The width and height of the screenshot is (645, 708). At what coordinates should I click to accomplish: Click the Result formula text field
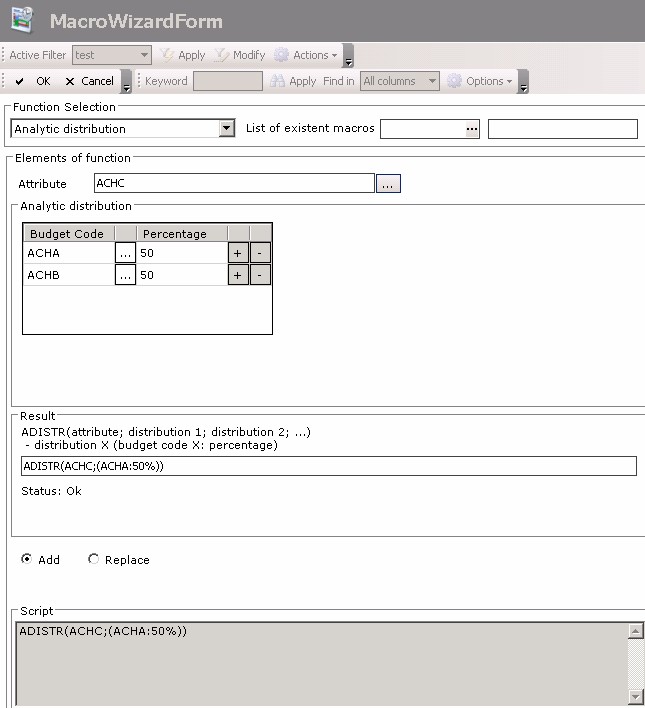coord(328,466)
